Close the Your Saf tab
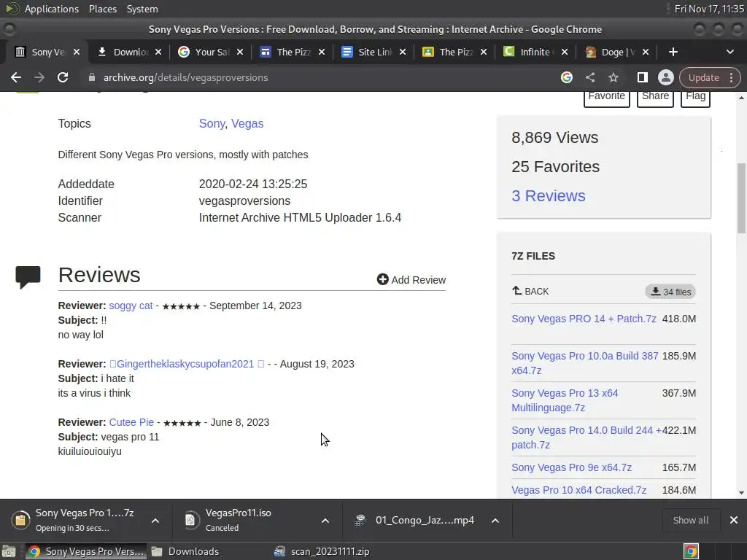The height and width of the screenshot is (560, 747). click(240, 52)
